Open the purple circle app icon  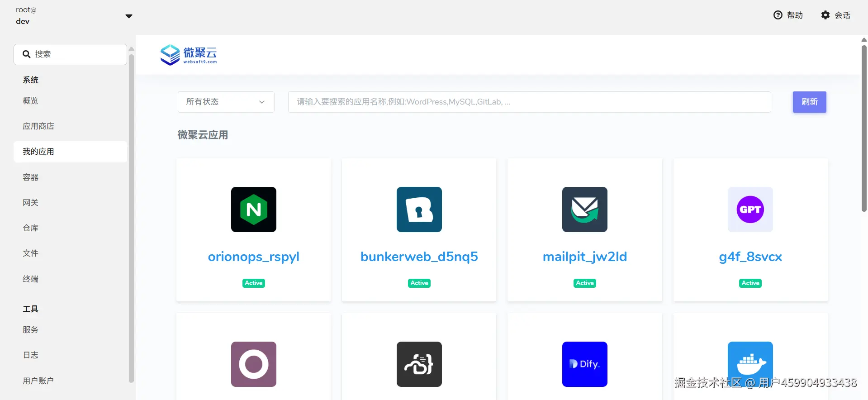tap(253, 364)
